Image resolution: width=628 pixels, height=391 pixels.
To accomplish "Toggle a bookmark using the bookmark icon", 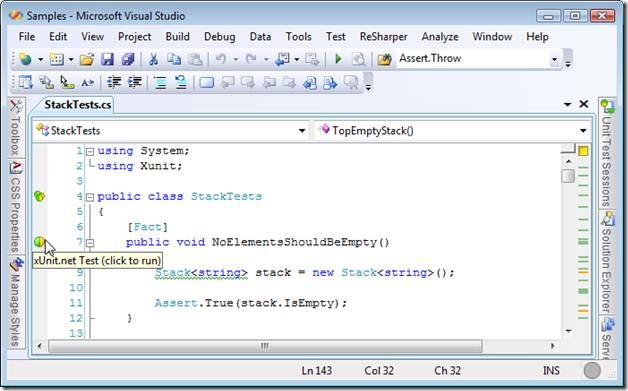I will [207, 83].
